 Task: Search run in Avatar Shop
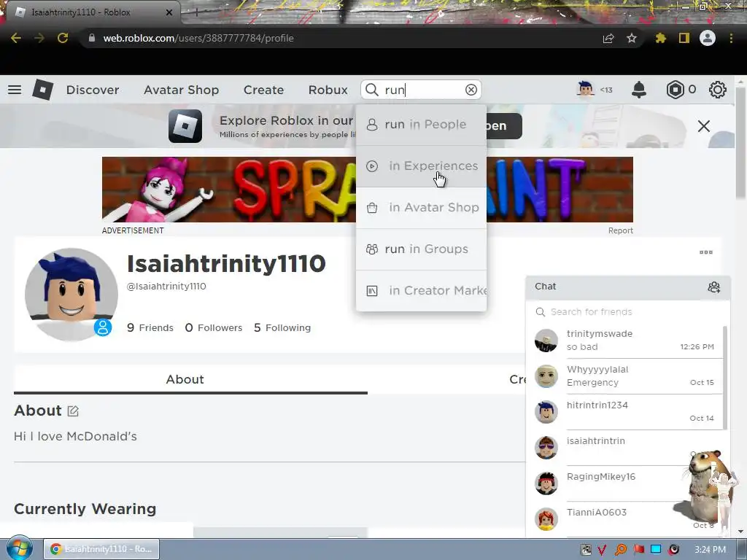click(421, 208)
